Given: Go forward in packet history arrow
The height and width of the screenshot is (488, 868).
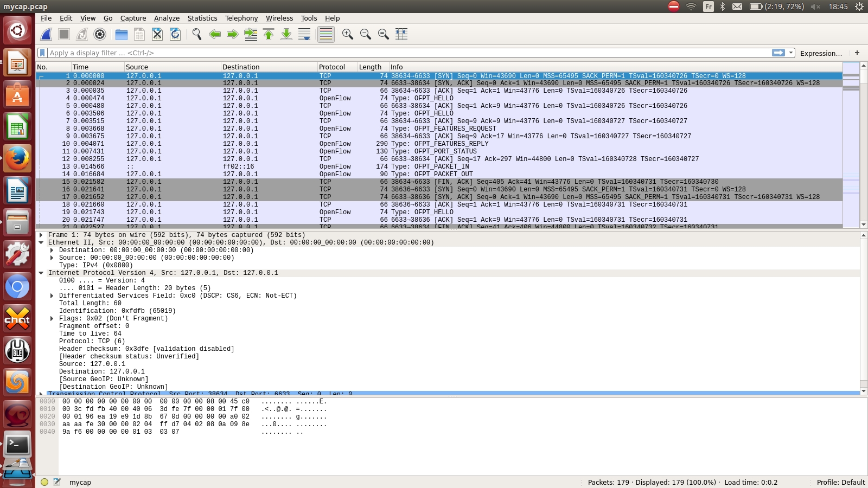Looking at the screenshot, I should tap(233, 34).
